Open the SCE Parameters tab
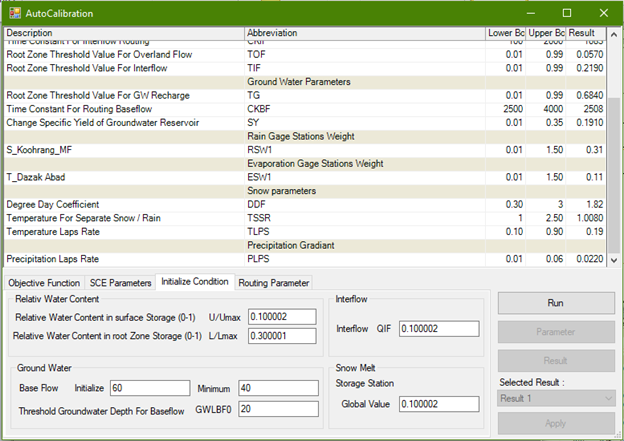The width and height of the screenshot is (624, 441). (x=120, y=283)
